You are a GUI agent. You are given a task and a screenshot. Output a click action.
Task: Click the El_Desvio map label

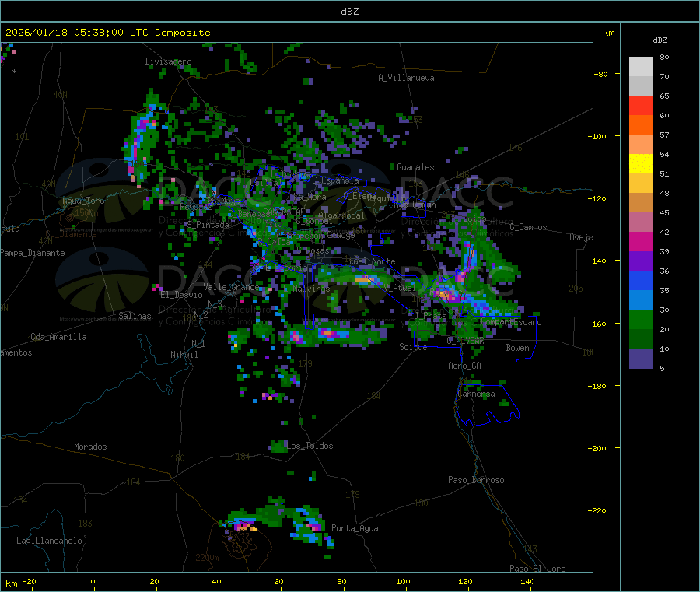[x=181, y=295]
